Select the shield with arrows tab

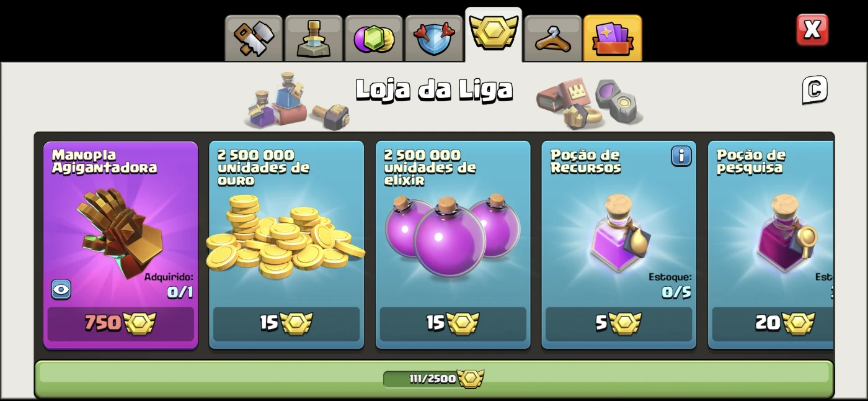pyautogui.click(x=434, y=38)
